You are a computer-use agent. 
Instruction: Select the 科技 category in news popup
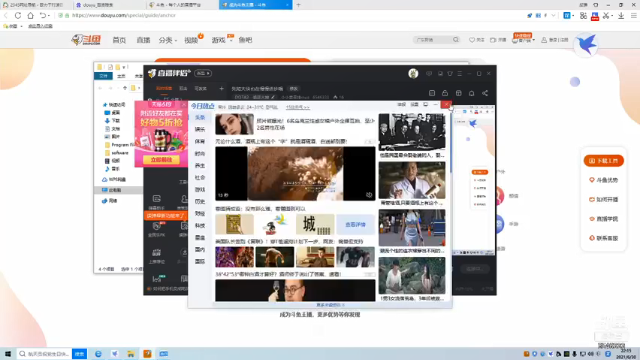click(200, 225)
